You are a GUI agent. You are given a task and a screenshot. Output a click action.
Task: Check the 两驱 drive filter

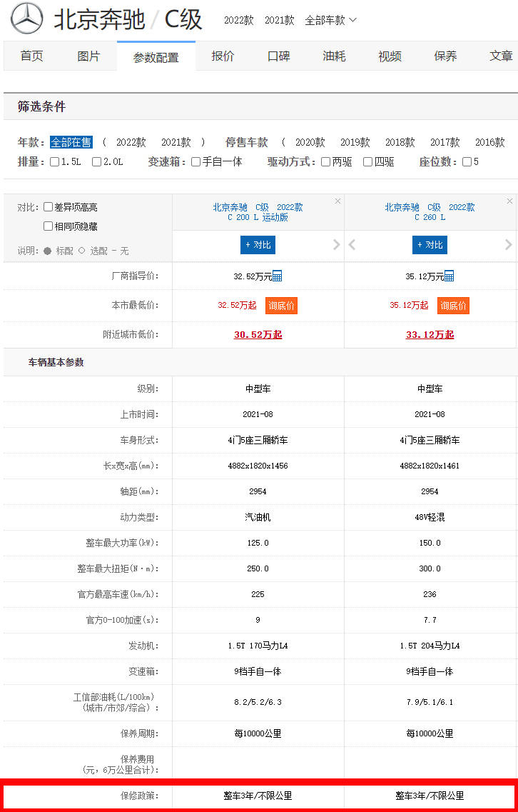pyautogui.click(x=325, y=161)
